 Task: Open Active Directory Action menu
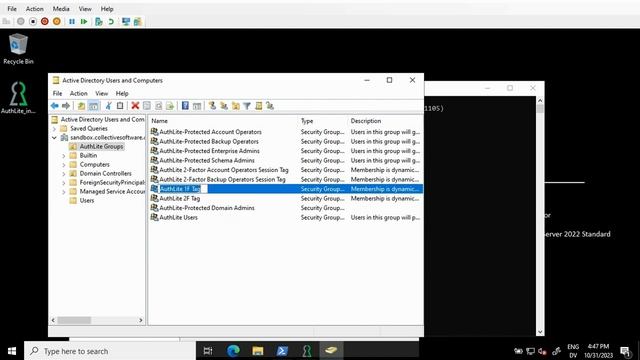coord(78,93)
